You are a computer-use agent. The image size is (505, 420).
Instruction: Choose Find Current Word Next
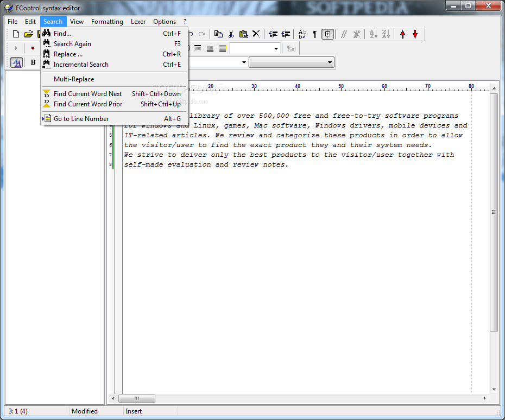115,94
